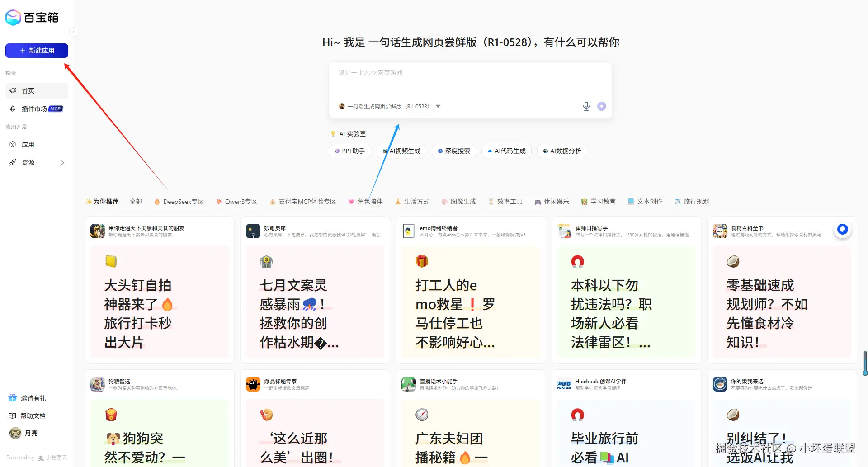Image resolution: width=868 pixels, height=467 pixels.
Task: Launch the 深度搜索 tool
Action: point(454,151)
